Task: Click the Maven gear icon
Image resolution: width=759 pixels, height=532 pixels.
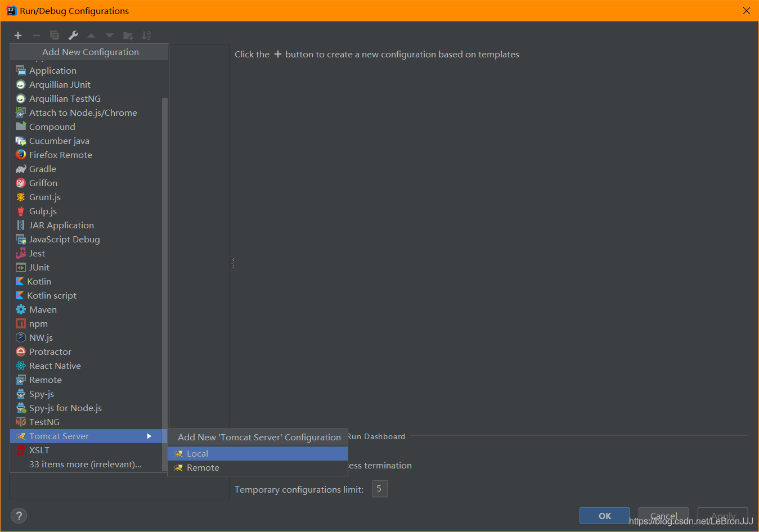Action: click(x=21, y=309)
